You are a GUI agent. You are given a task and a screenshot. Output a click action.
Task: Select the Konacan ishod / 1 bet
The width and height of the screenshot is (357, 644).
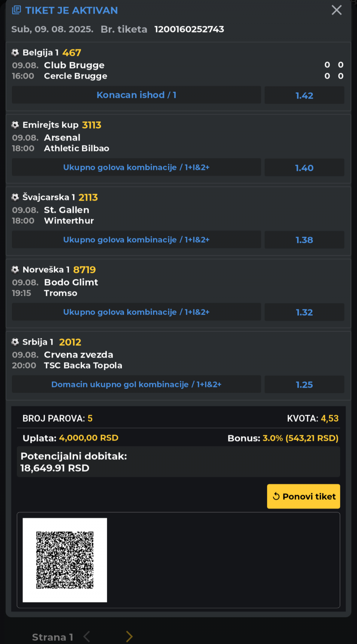coord(136,95)
